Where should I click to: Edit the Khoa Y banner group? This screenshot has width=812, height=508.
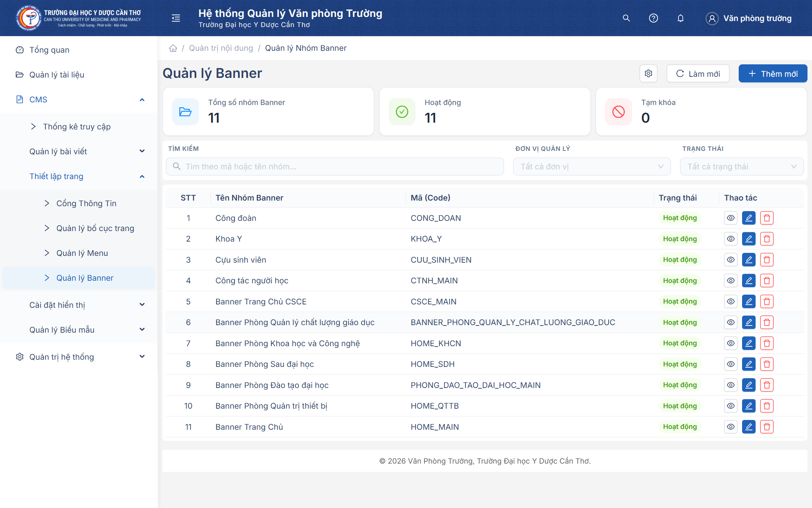[x=749, y=239]
